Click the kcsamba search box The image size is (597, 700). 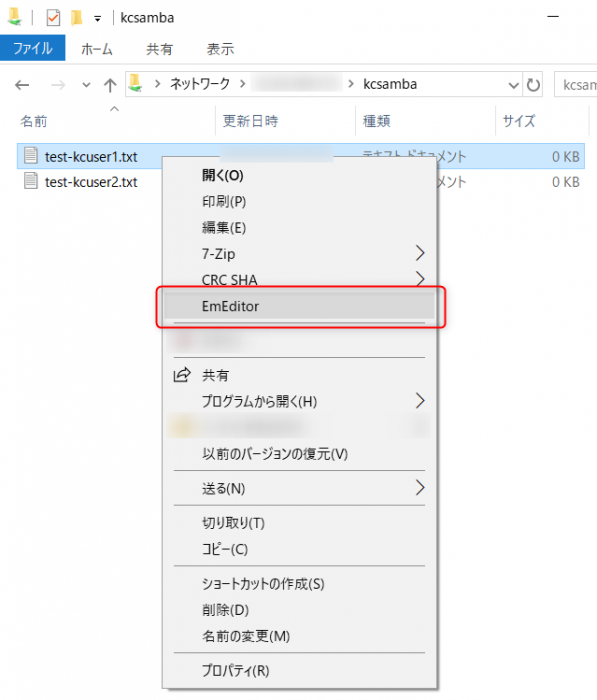[x=576, y=84]
